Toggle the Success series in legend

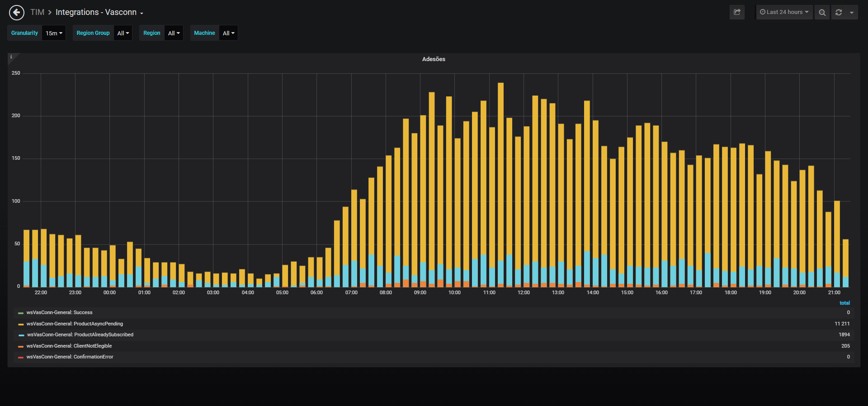pos(59,313)
